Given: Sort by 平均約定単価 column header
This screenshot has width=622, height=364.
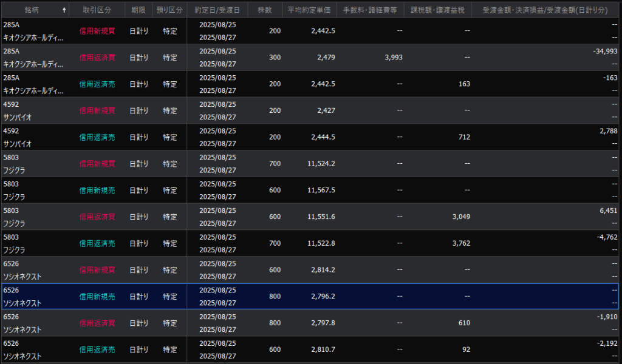Looking at the screenshot, I should (310, 10).
